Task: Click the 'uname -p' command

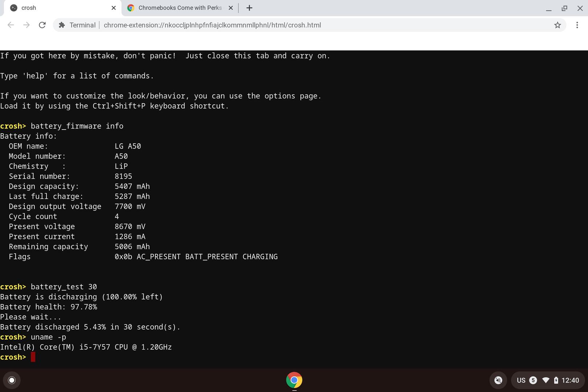Action: 48,337
